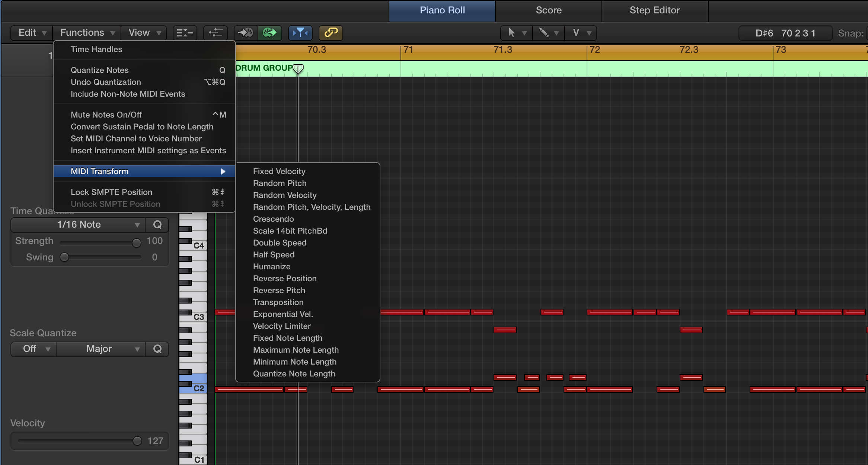
Task: Expand the Major scale dropdown
Action: point(100,349)
